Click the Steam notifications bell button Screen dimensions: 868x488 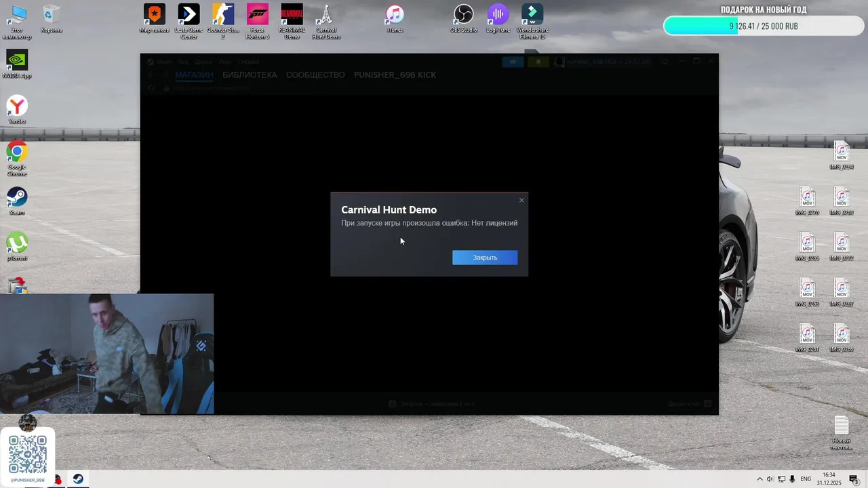pyautogui.click(x=538, y=62)
